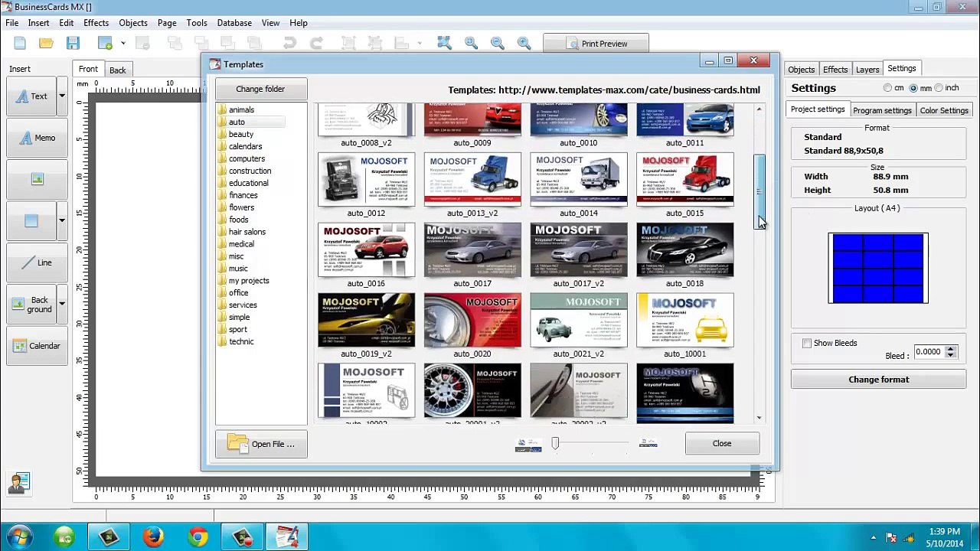Open the Text button dropdown arrow
The image size is (980, 551).
(62, 96)
